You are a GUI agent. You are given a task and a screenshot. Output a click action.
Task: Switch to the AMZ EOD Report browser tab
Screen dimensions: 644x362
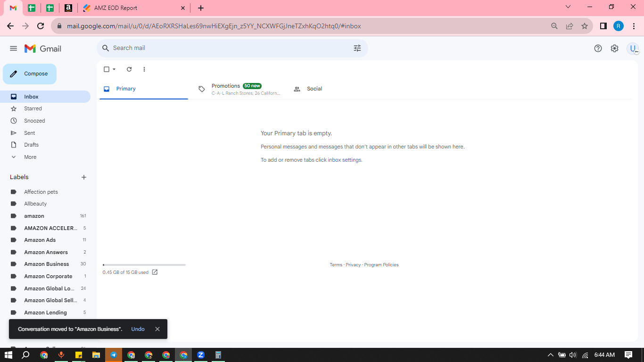[134, 8]
